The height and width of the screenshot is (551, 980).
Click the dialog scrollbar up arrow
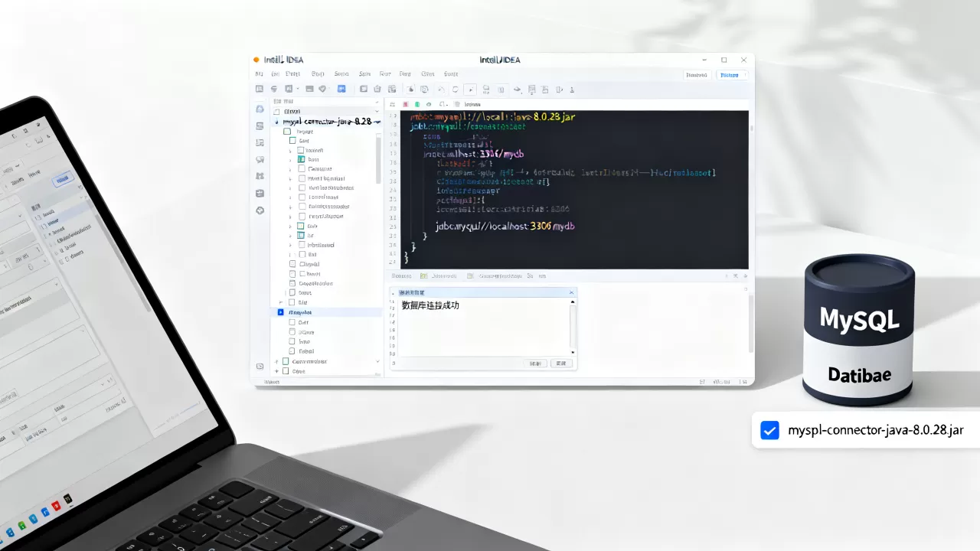tap(572, 302)
